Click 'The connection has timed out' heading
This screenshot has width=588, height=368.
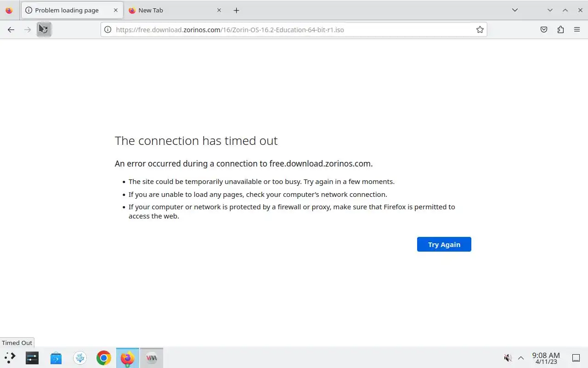coord(196,141)
